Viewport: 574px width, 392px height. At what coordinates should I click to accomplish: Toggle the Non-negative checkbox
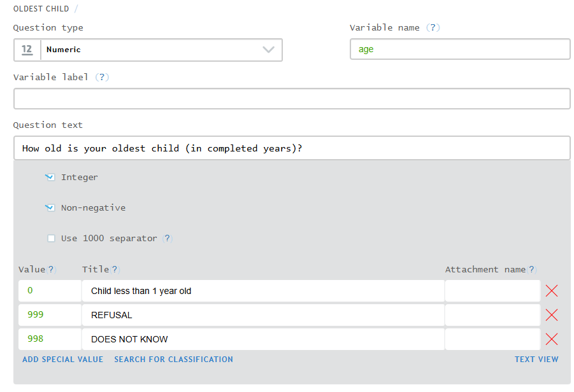point(50,207)
